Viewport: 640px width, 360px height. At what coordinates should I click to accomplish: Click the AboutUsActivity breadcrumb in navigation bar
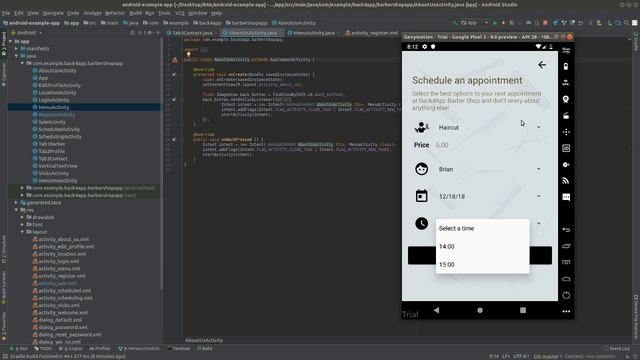click(293, 23)
